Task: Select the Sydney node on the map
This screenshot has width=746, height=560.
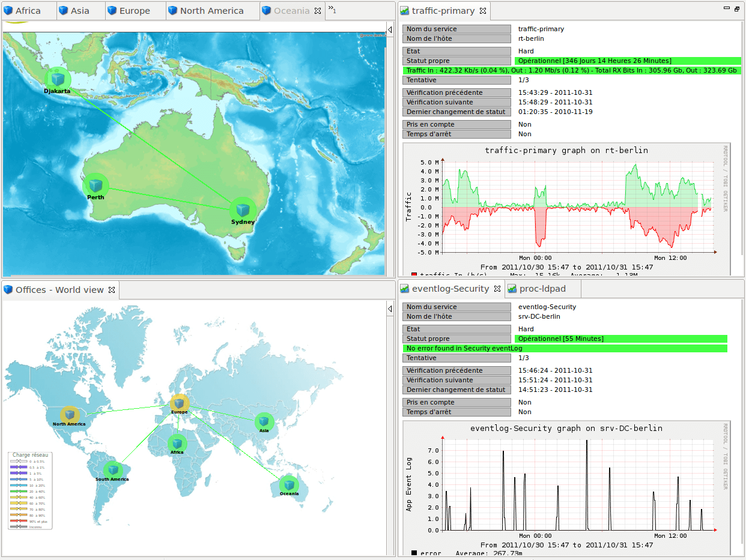Action: (243, 209)
